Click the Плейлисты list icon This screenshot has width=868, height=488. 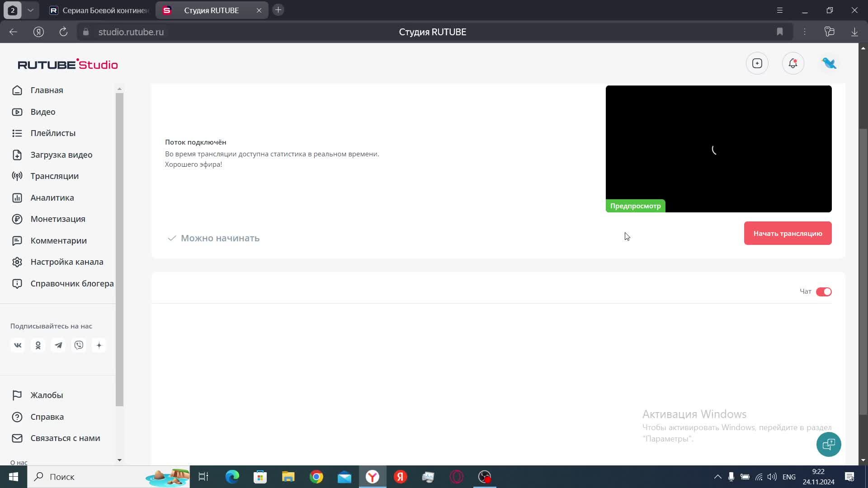click(17, 133)
